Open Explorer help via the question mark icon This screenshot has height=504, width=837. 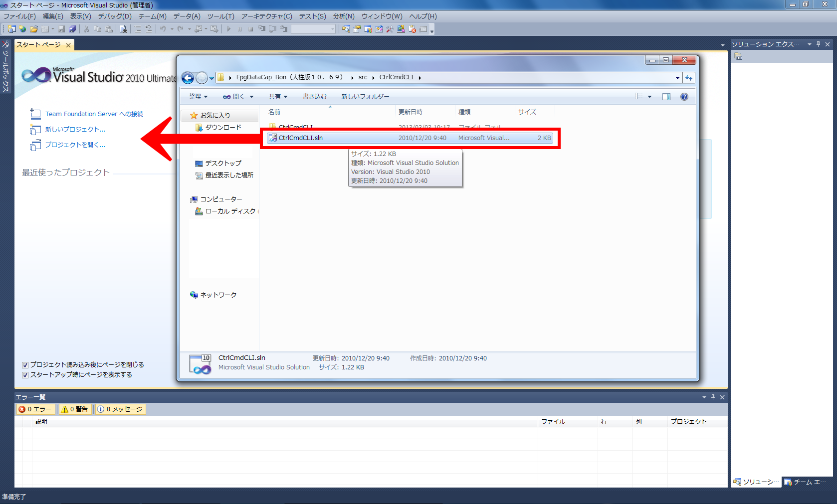[684, 97]
